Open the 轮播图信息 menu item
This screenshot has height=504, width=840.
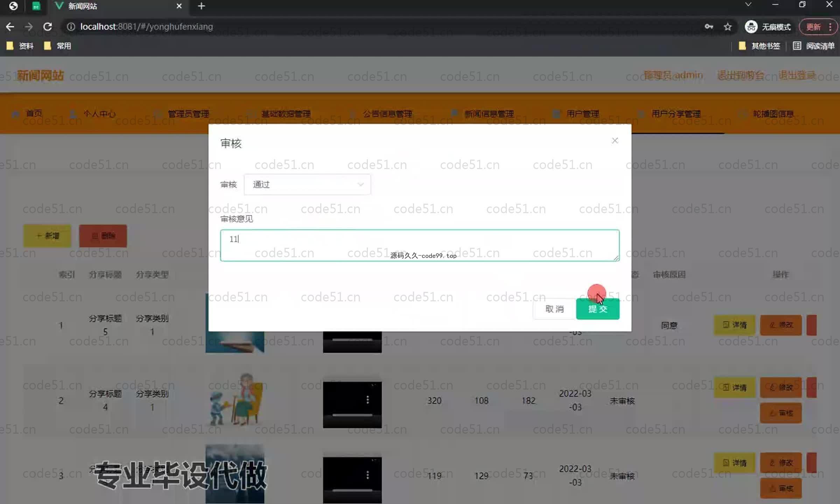pos(766,114)
